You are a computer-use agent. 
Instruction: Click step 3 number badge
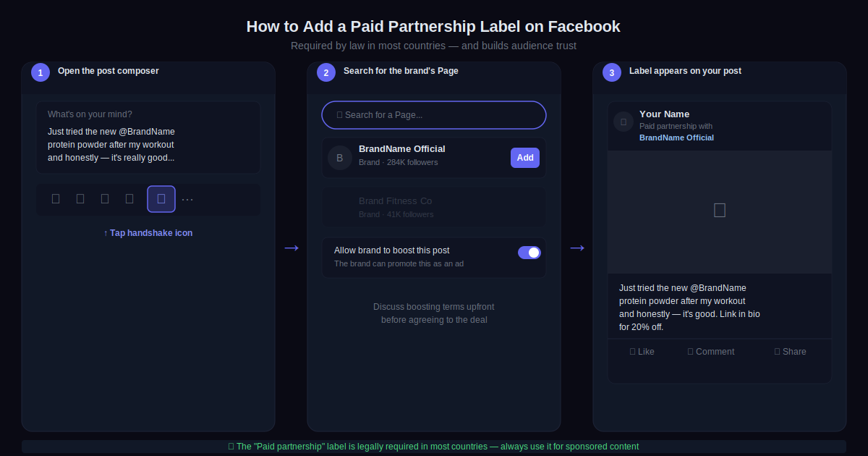point(612,72)
